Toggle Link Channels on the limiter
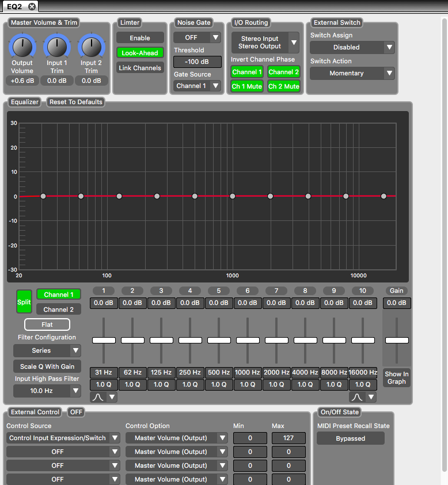The width and height of the screenshot is (448, 485). 140,68
